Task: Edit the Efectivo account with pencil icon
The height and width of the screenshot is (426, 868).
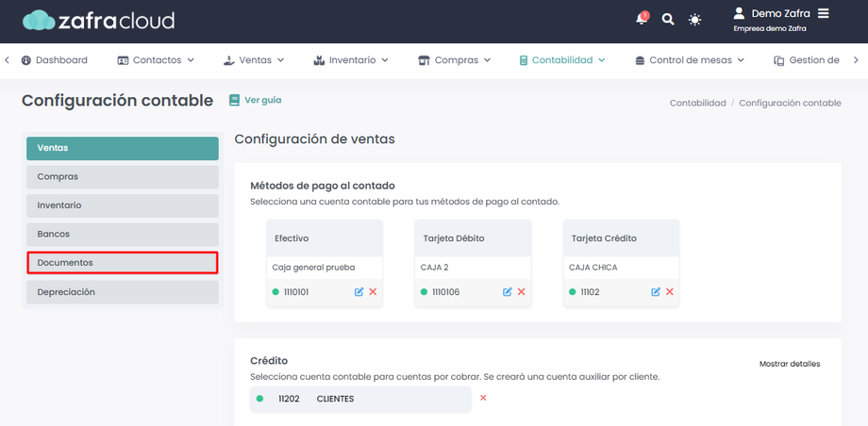Action: point(359,292)
